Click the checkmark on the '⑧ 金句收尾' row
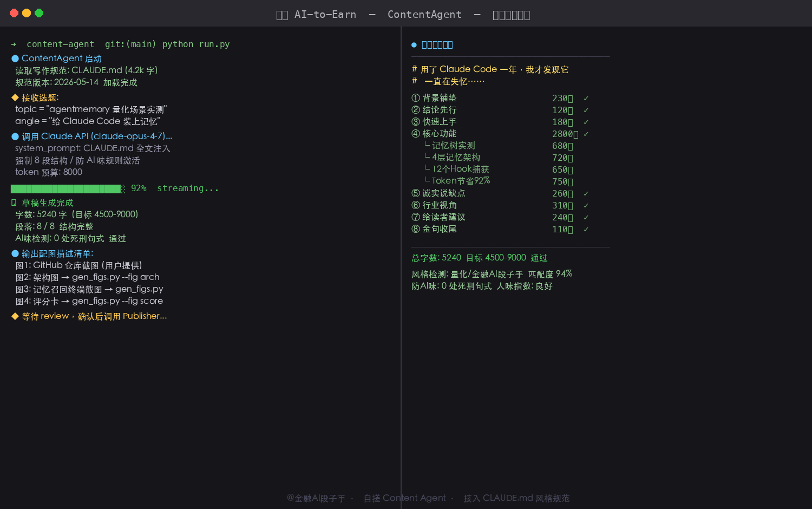 point(586,230)
